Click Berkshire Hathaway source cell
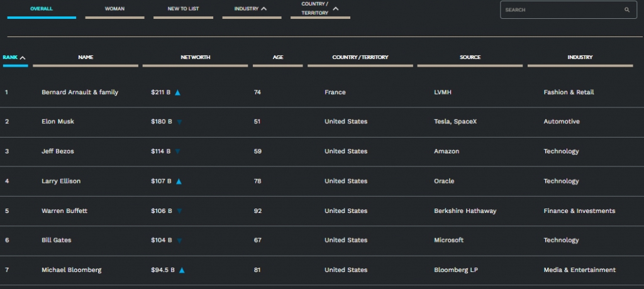The height and width of the screenshot is (289, 644). click(465, 210)
